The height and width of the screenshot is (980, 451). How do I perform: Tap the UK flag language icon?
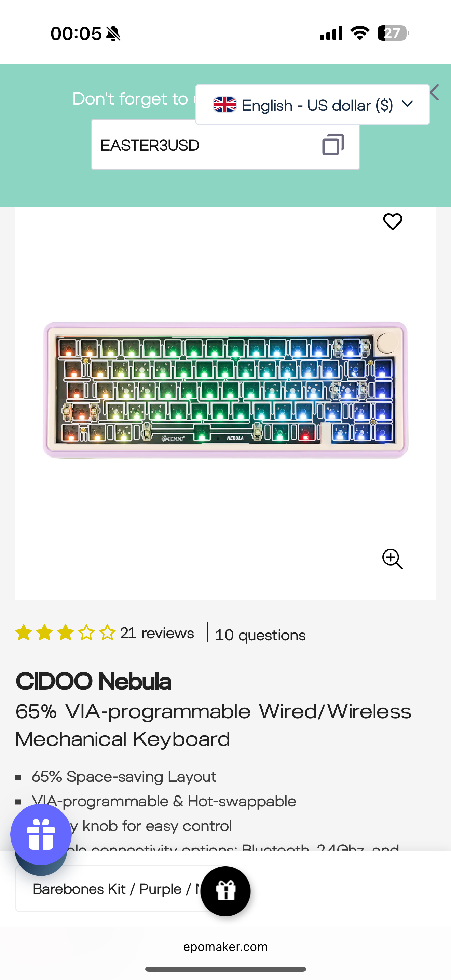(x=224, y=105)
